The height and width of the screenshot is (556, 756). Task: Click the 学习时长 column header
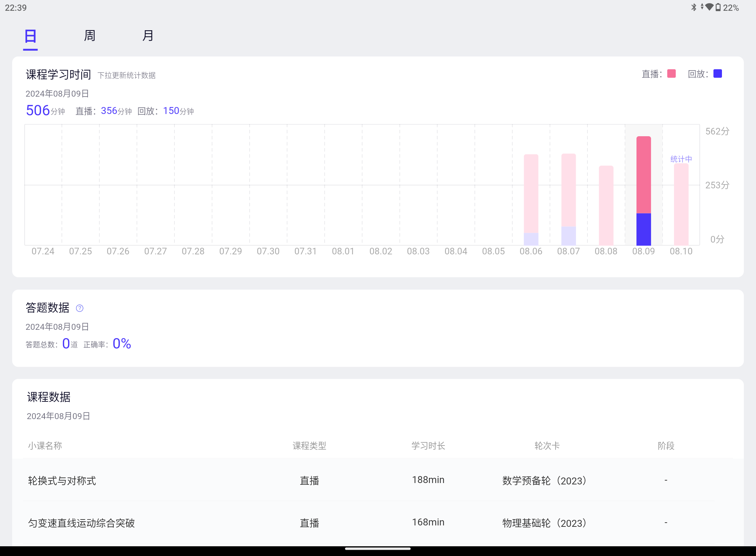click(x=428, y=446)
